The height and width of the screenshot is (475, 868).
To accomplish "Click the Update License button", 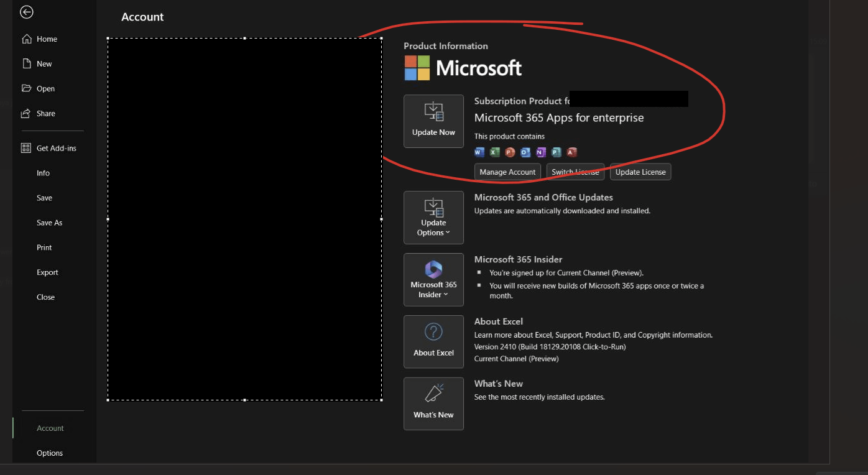I will point(640,172).
